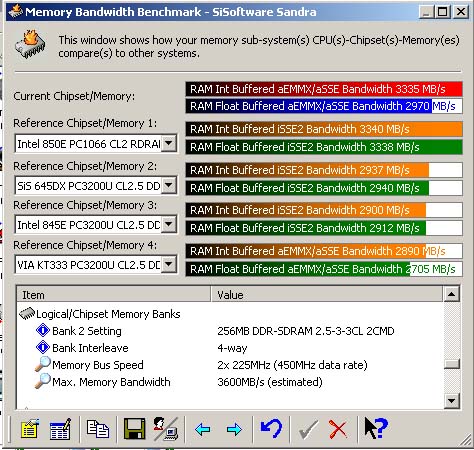The image size is (474, 450).
Task: Click the Memory Bus Speed magnifier icon
Action: 43,364
